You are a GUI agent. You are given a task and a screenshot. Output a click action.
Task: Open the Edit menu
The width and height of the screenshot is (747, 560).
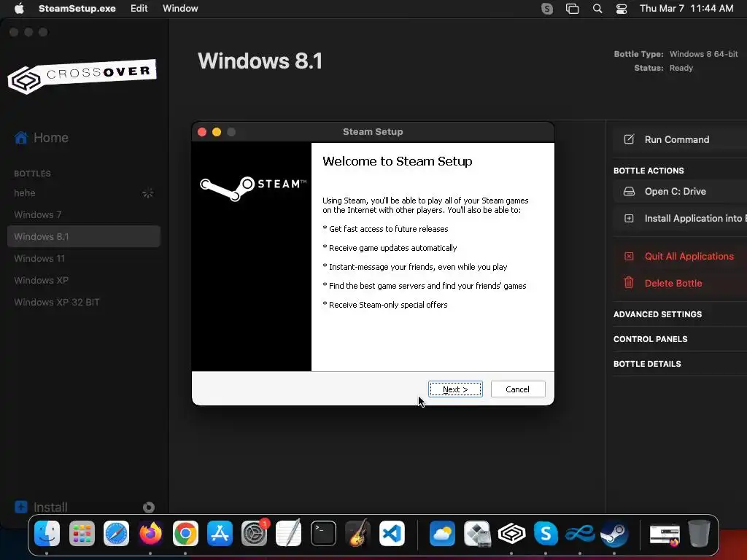pyautogui.click(x=139, y=8)
